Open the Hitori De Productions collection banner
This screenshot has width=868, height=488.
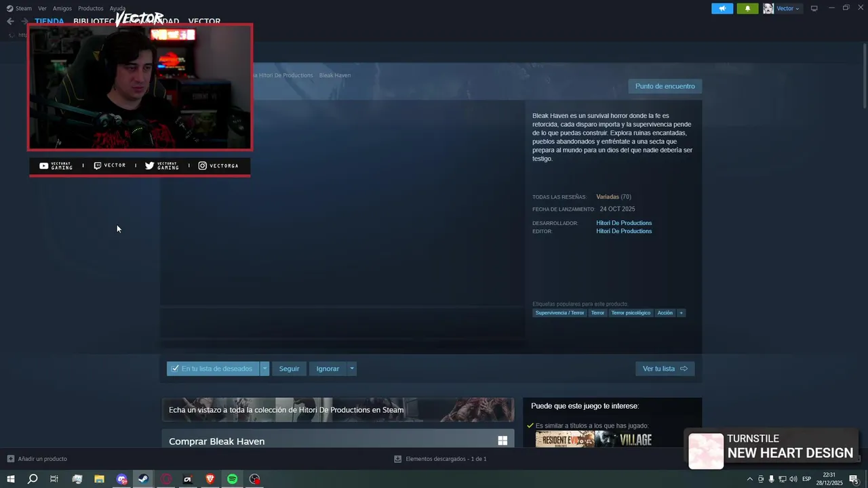coord(338,409)
